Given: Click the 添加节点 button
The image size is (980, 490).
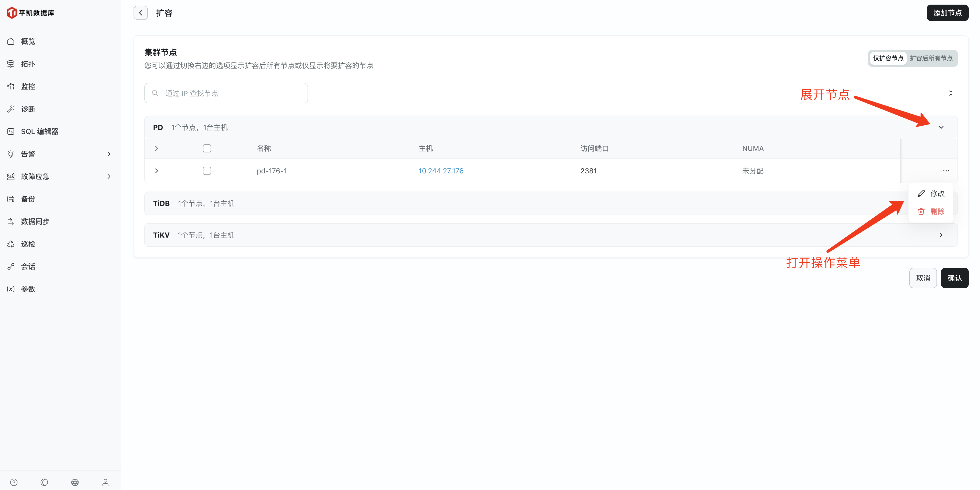Looking at the screenshot, I should 947,13.
